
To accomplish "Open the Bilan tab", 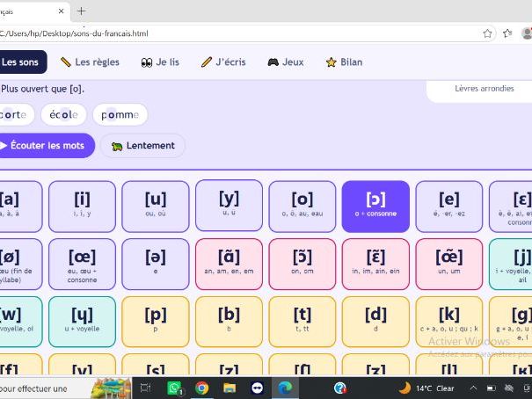I will 344,62.
